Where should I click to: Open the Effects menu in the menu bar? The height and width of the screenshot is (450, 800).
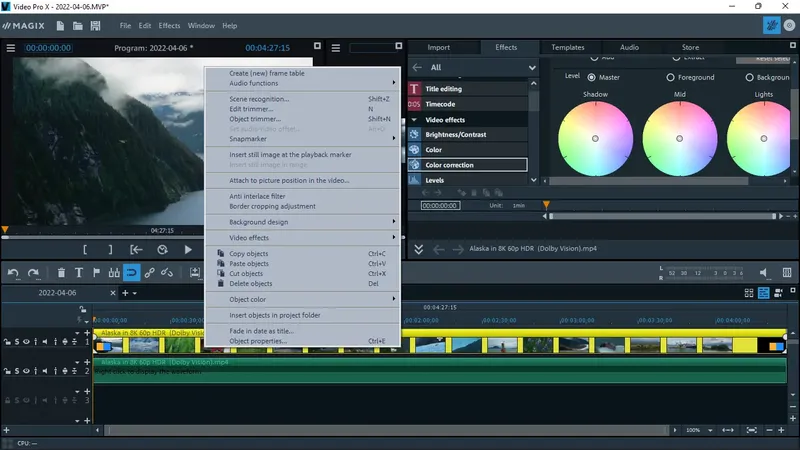click(169, 26)
